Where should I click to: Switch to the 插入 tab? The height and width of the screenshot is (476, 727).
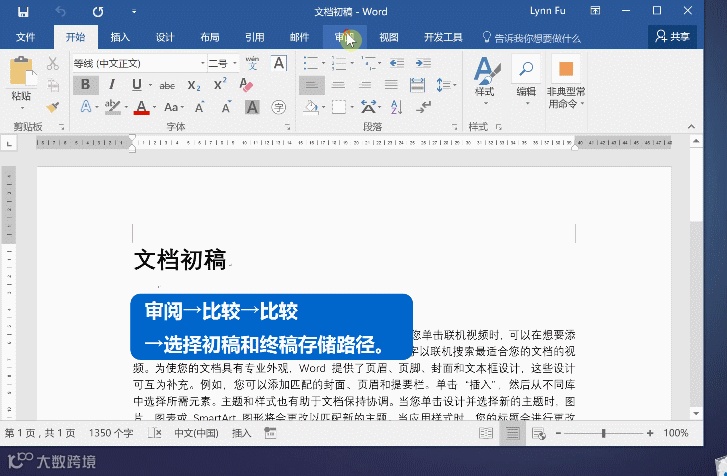point(120,38)
